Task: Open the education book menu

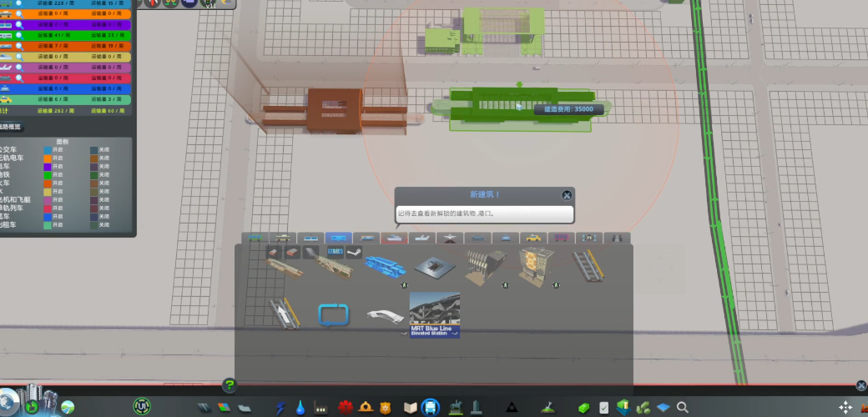Action: coord(410,408)
